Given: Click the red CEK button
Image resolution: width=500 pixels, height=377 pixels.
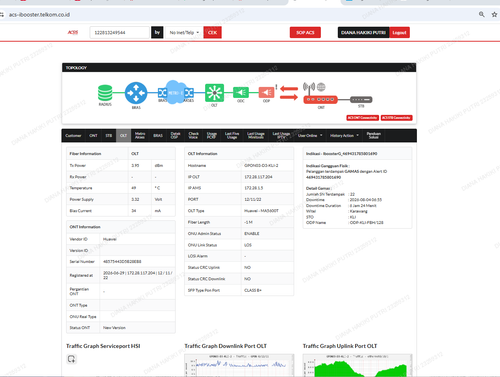Looking at the screenshot, I should coord(212,32).
